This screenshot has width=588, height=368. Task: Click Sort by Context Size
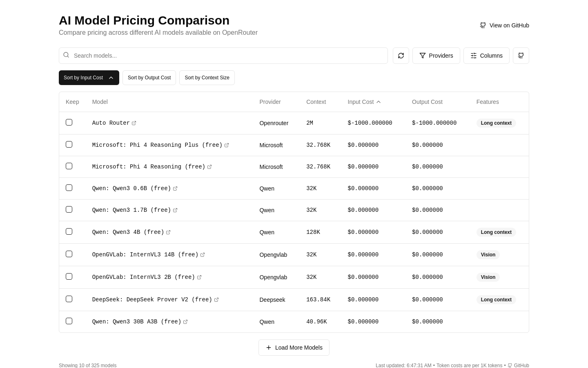click(207, 78)
